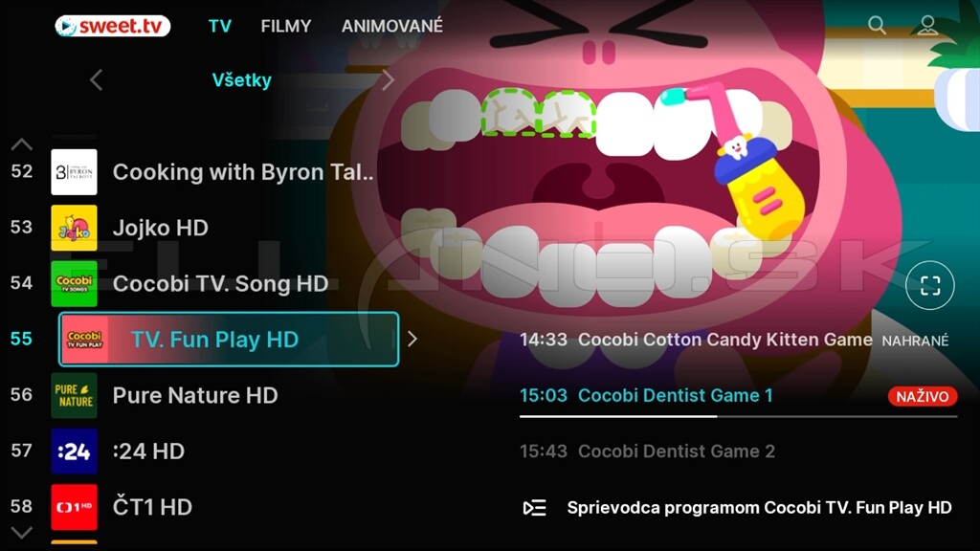This screenshot has width=980, height=551.
Task: Click the program guide list icon
Action: (534, 508)
